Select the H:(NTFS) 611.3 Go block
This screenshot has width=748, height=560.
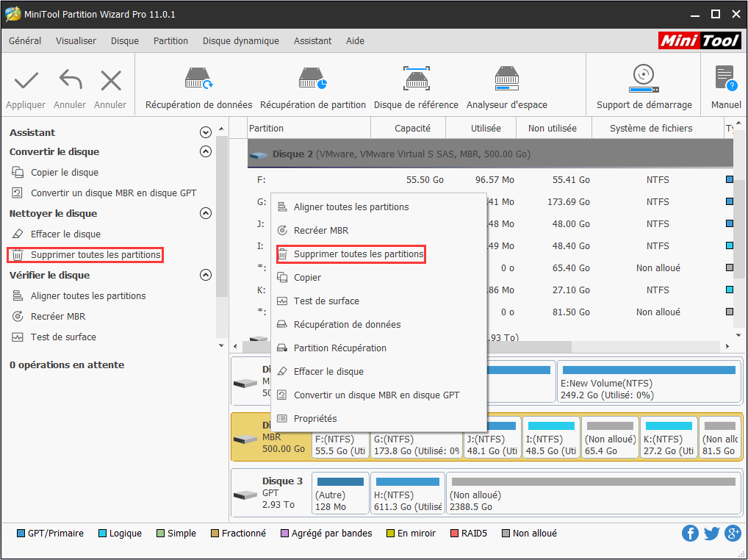point(407,493)
